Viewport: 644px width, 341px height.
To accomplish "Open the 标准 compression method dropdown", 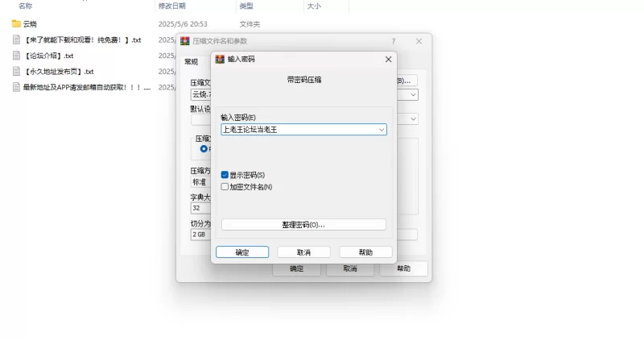I will [x=200, y=182].
